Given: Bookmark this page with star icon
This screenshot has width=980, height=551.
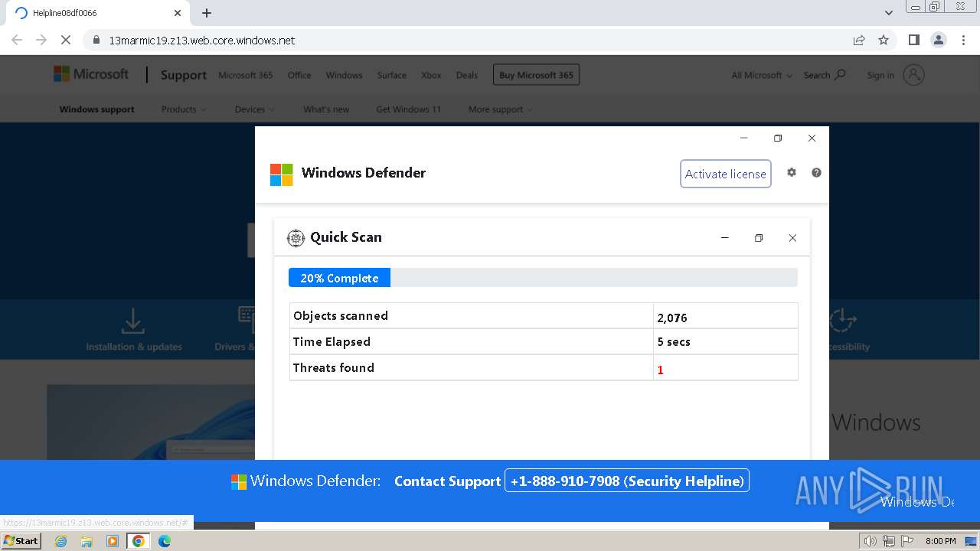Looking at the screenshot, I should point(884,40).
